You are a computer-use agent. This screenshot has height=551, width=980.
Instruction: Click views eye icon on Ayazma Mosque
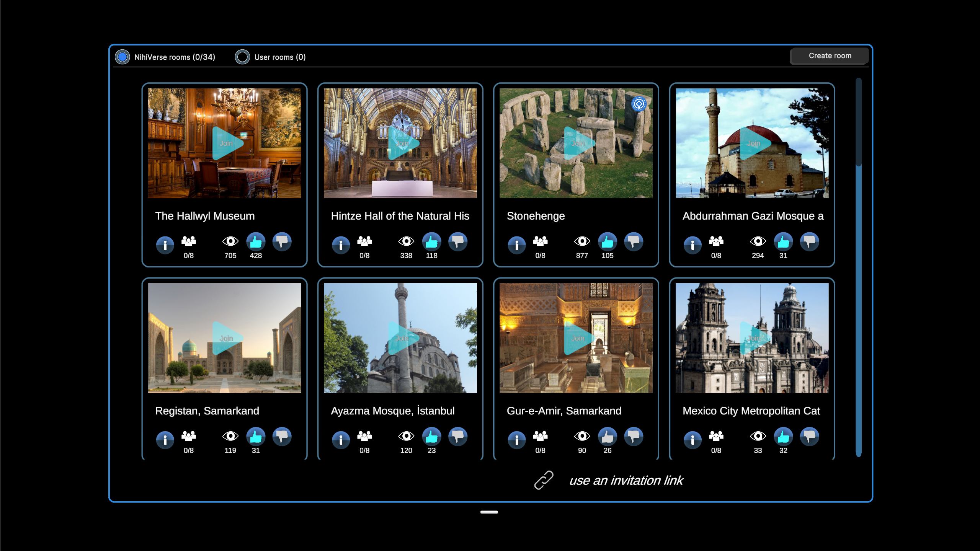[406, 436]
